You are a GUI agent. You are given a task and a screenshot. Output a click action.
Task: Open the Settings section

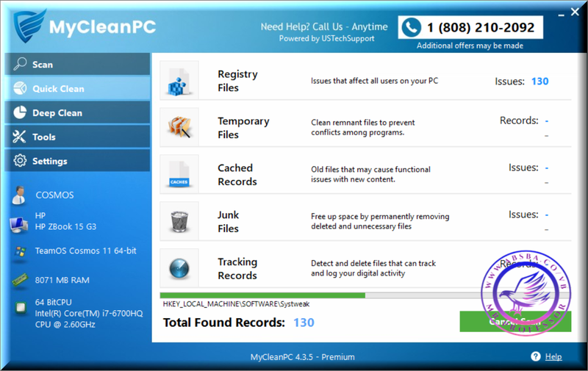78,161
